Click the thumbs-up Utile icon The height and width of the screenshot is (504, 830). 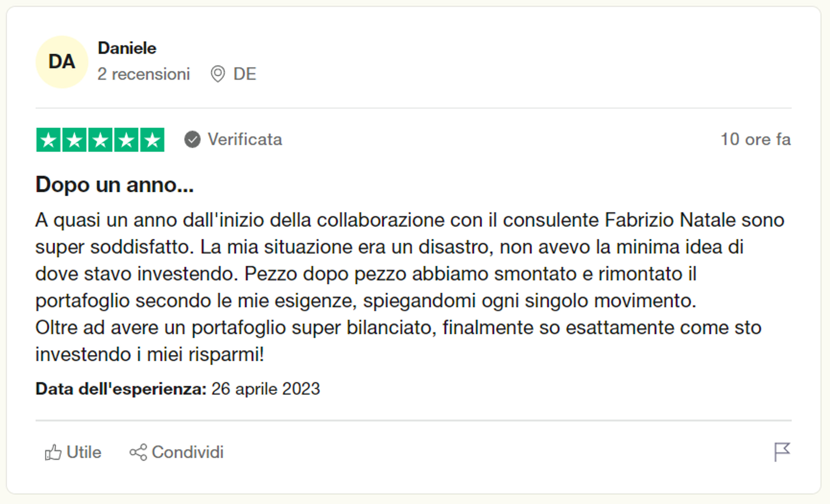coord(53,453)
